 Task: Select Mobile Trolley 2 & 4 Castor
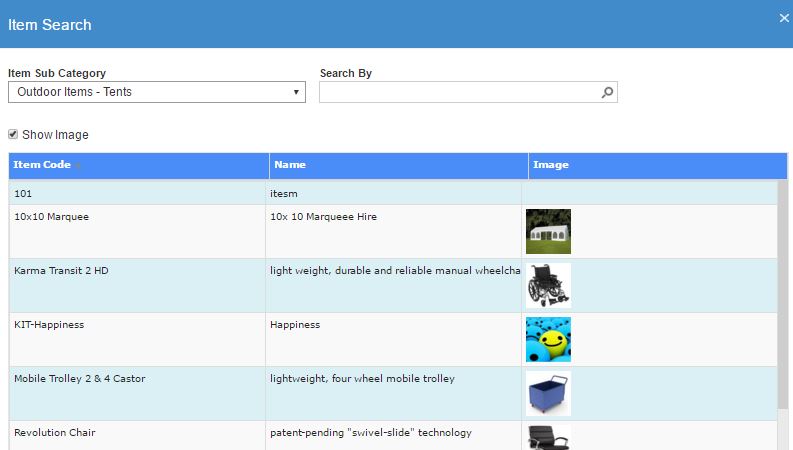(x=79, y=379)
